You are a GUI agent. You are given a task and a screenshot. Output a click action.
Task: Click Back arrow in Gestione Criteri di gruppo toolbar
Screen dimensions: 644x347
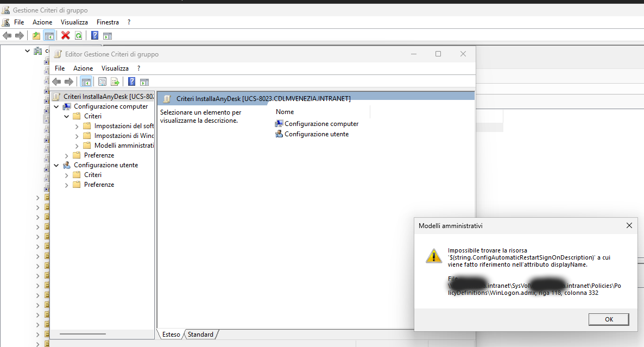7,36
